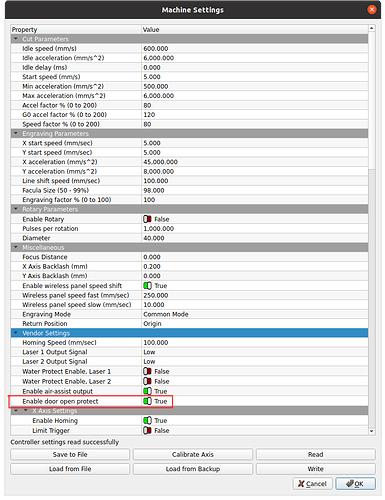Toggle Enable wireless panel speed shift switch
The height and width of the screenshot is (500, 385).
point(147,286)
